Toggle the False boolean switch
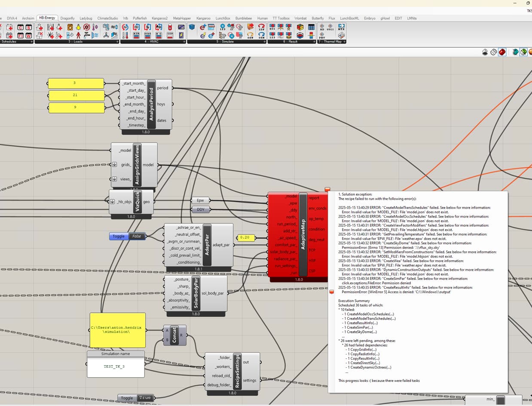 [x=128, y=236]
